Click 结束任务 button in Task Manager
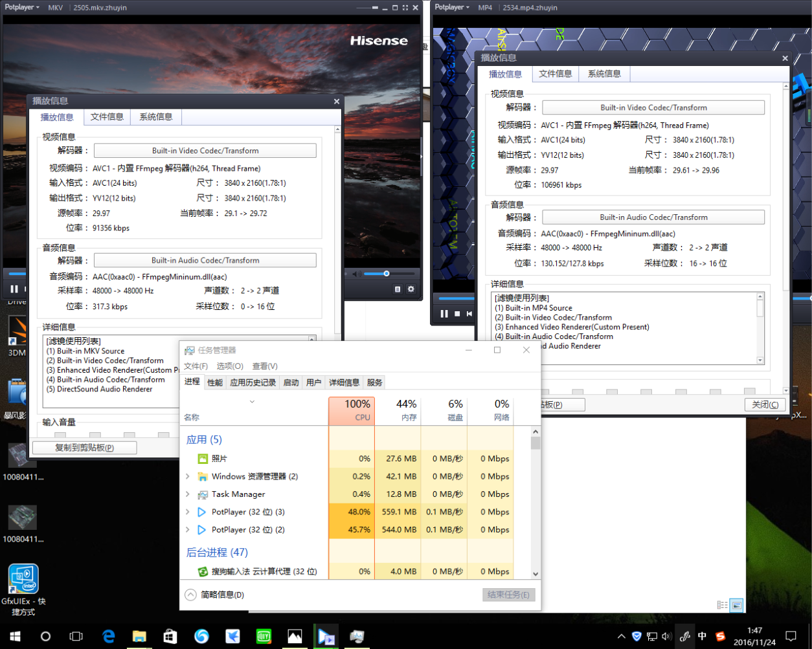The height and width of the screenshot is (649, 812). pos(509,595)
